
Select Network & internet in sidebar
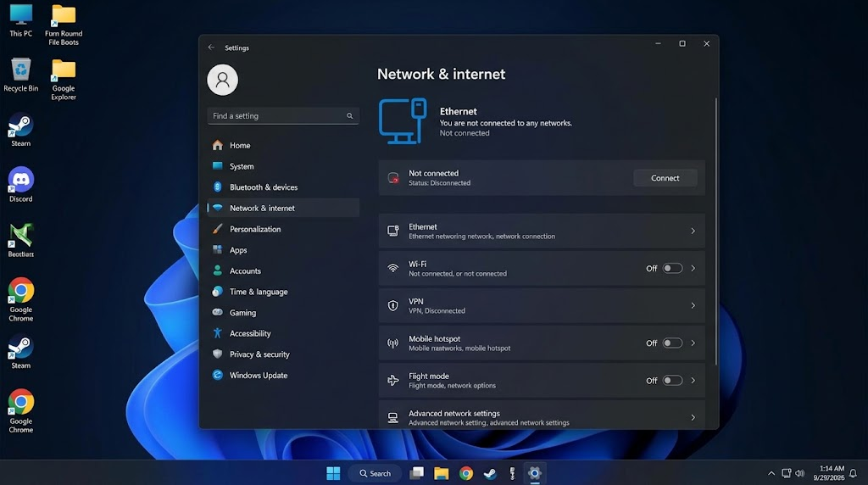tap(283, 209)
